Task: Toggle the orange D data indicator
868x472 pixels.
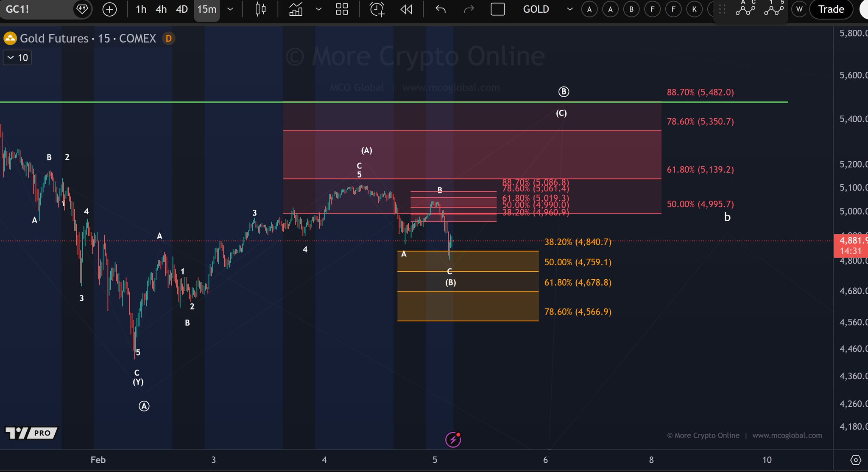Action: pyautogui.click(x=168, y=39)
